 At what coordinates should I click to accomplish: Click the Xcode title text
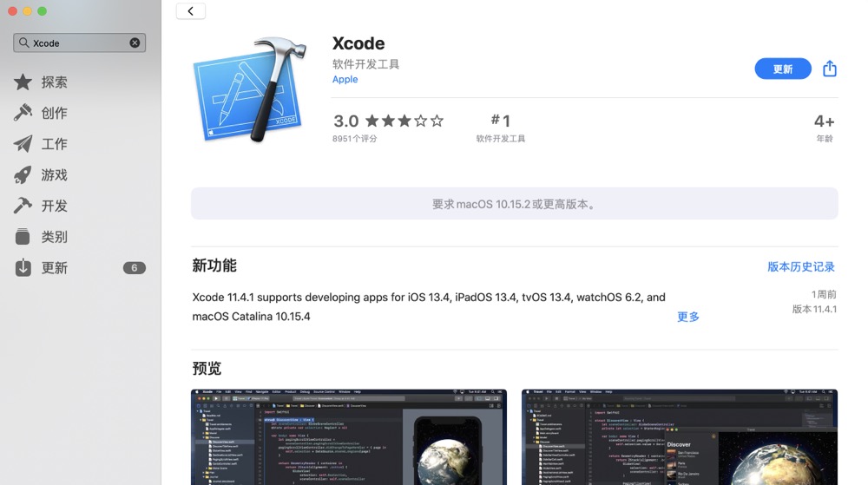pos(358,43)
